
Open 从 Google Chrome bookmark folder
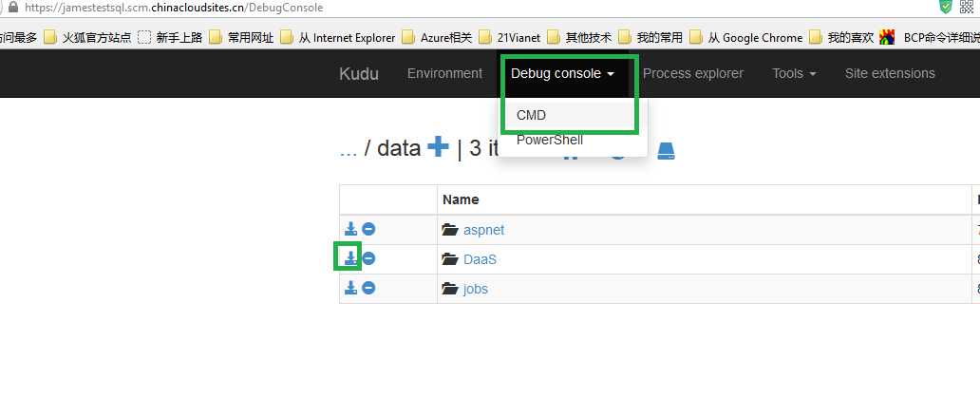746,37
